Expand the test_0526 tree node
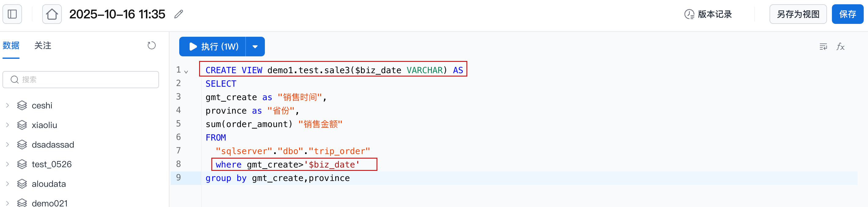The height and width of the screenshot is (207, 868). 7,164
